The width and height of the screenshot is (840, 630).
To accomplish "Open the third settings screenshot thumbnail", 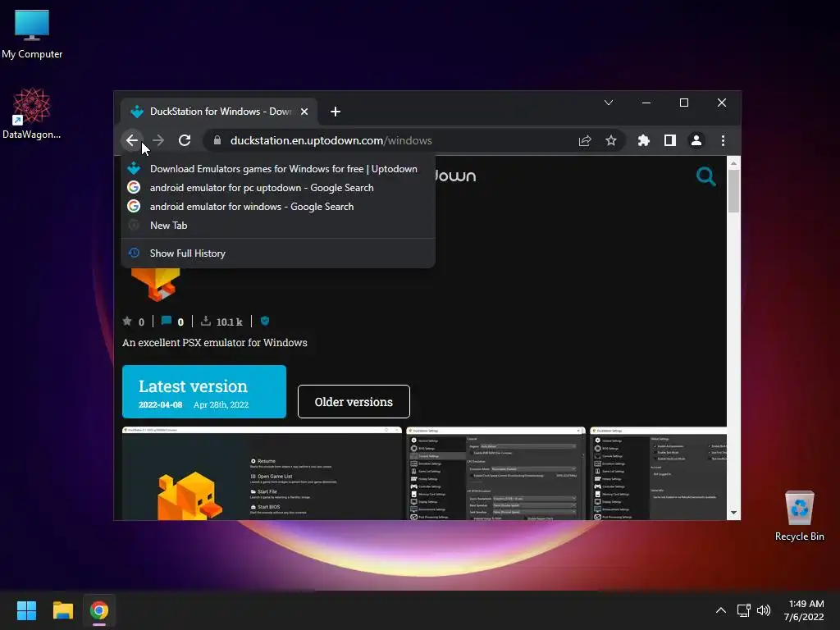I will 659,473.
